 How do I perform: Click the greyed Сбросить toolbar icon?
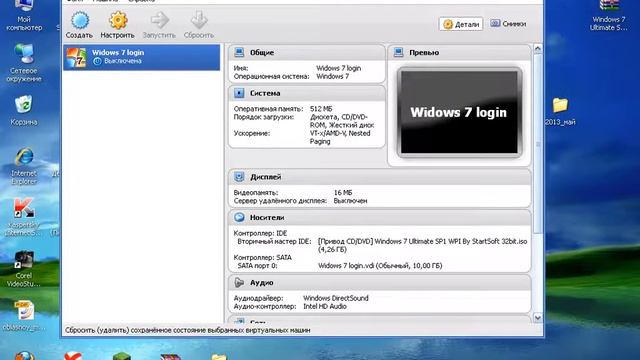point(199,20)
